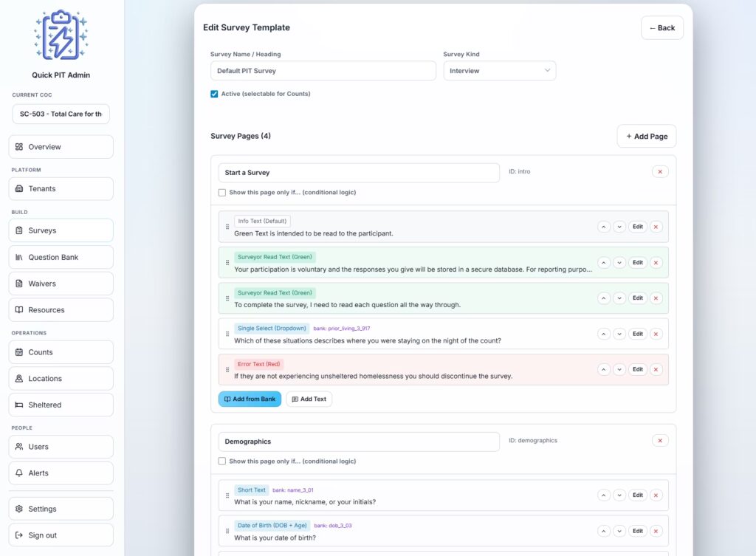The width and height of the screenshot is (756, 556).
Task: Grab drag handle of Short Text row
Action: [227, 495]
